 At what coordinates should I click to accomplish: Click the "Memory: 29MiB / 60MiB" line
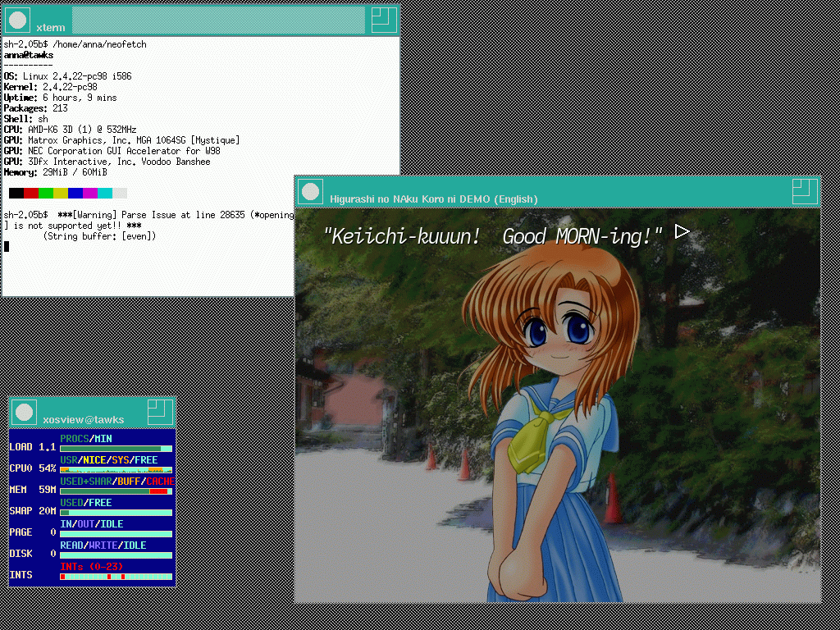pyautogui.click(x=55, y=172)
